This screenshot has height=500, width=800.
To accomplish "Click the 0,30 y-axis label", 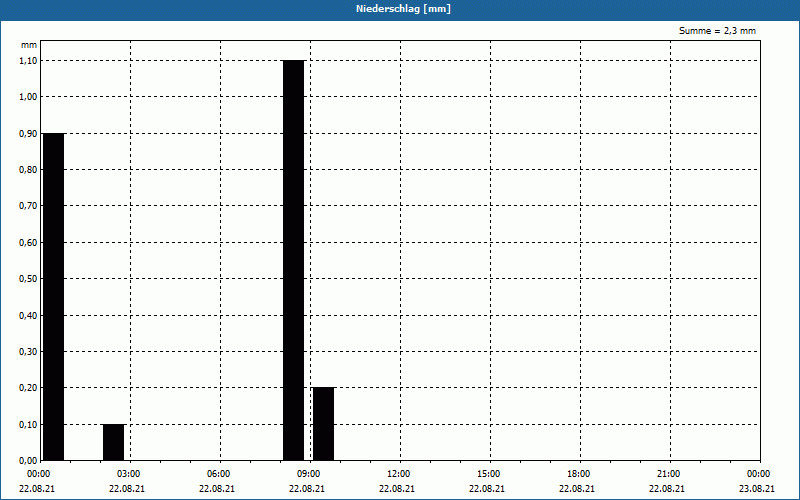I will 28,352.
